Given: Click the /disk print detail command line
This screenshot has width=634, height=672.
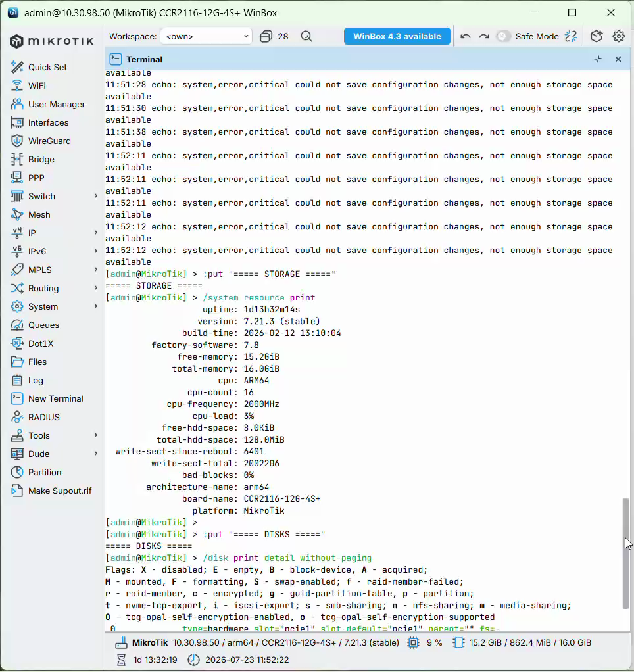Looking at the screenshot, I should [x=287, y=558].
